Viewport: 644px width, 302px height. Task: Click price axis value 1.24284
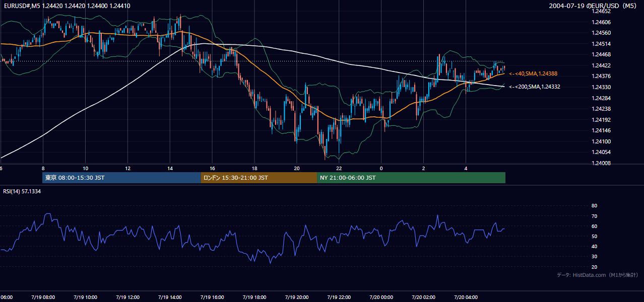tap(601, 98)
